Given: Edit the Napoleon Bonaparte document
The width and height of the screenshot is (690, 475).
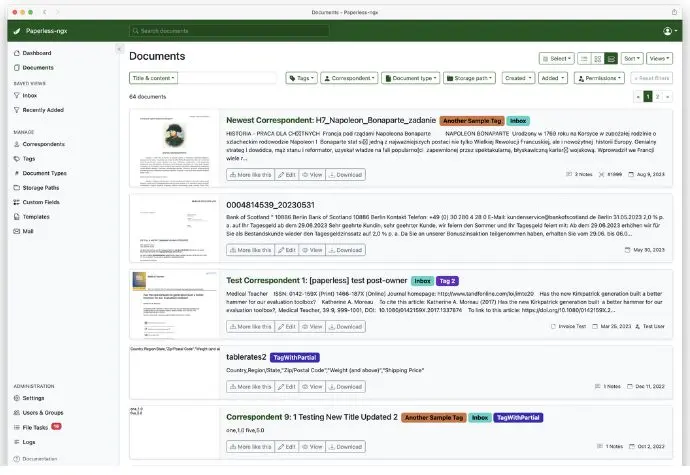Looking at the screenshot, I should tap(286, 175).
